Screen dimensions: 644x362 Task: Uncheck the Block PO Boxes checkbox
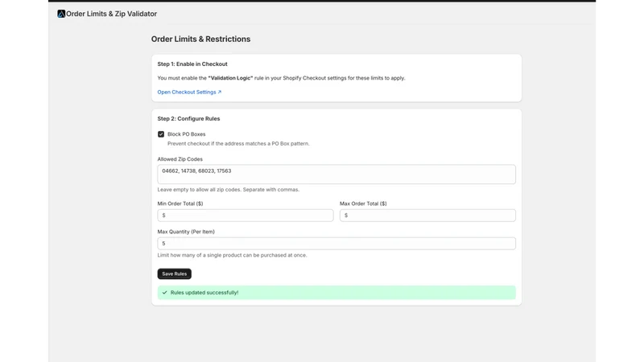161,134
